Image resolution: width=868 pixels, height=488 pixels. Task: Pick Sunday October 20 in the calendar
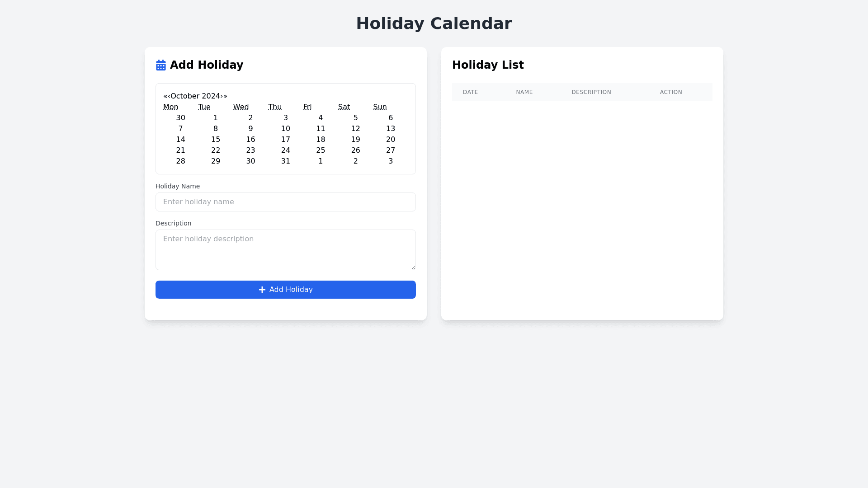pos(391,140)
